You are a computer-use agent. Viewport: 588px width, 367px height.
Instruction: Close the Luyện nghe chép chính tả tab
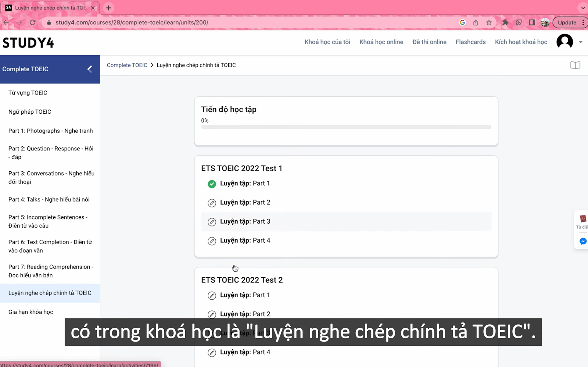coord(93,8)
